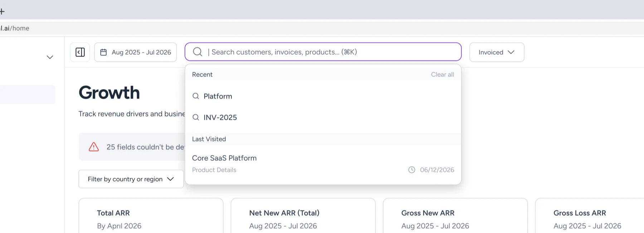
Task: Click search icon beside INV-2025 recent item
Action: coord(196,117)
